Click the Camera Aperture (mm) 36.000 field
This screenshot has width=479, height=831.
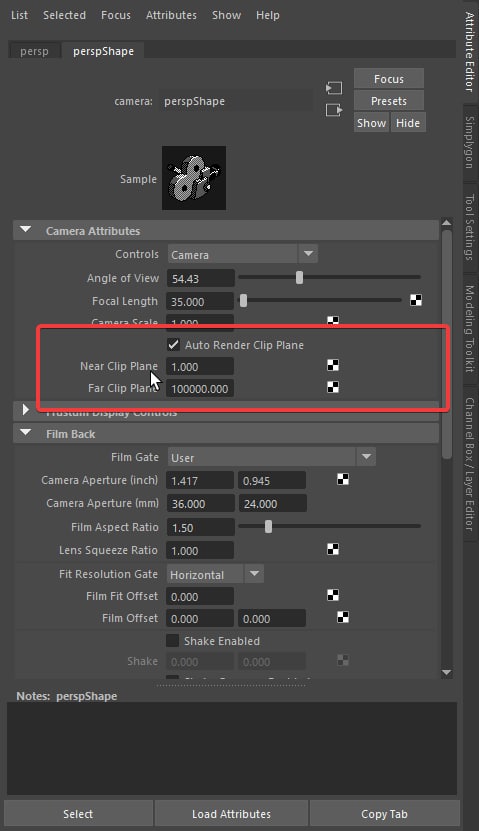[x=200, y=503]
